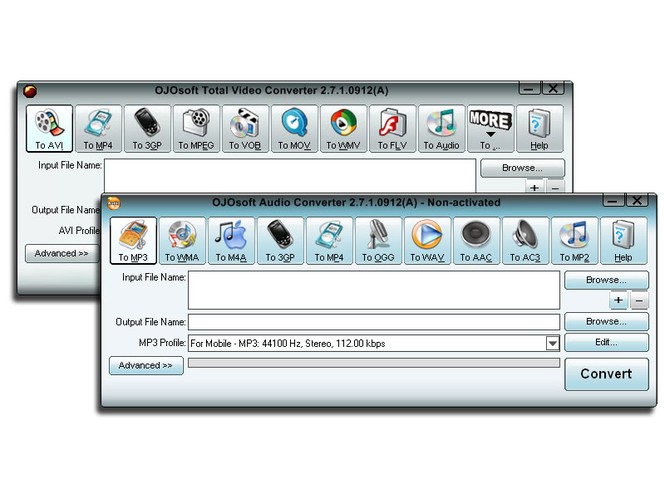Add a file with plus in Video Converter
The height and width of the screenshot is (498, 665).
tap(534, 187)
